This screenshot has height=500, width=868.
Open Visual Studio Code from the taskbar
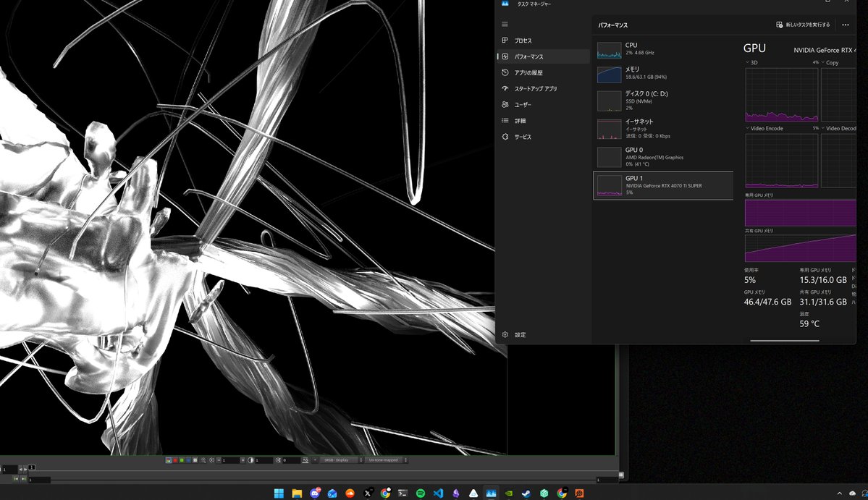[x=439, y=493]
